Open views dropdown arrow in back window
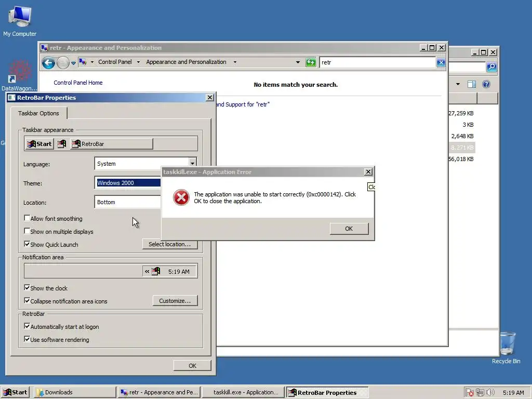Image resolution: width=532 pixels, height=399 pixels. coord(458,84)
